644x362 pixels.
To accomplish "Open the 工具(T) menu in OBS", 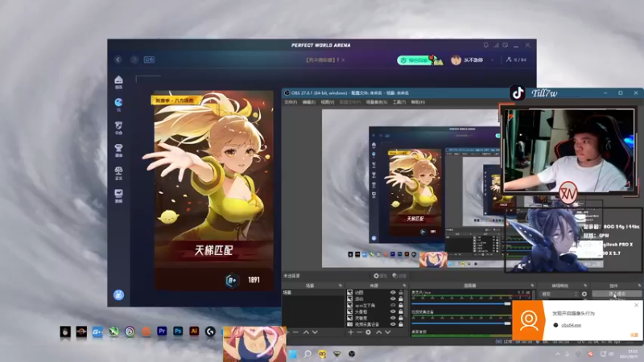I will point(398,102).
